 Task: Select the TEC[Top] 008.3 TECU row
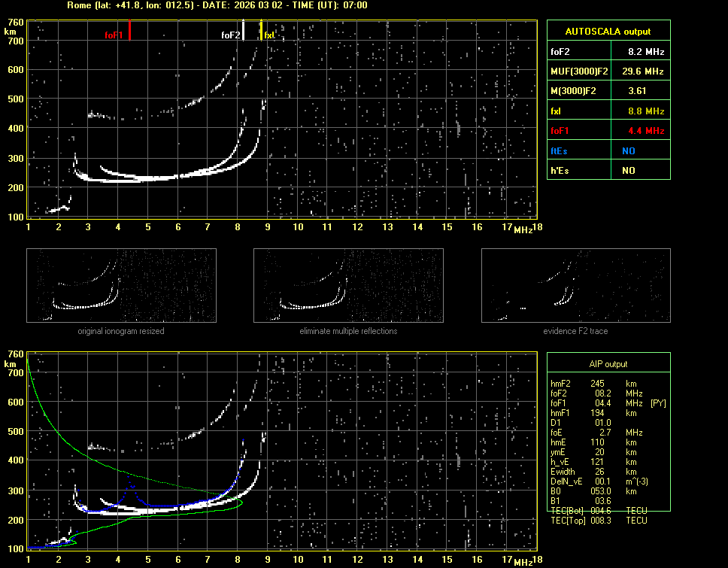click(x=599, y=521)
